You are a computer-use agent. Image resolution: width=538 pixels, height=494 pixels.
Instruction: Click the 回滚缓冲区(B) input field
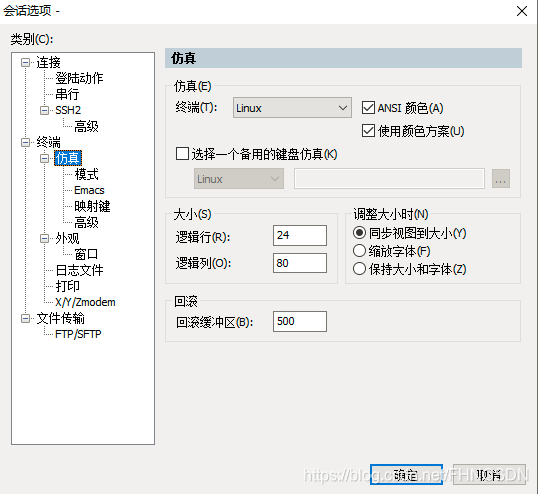[x=300, y=321]
